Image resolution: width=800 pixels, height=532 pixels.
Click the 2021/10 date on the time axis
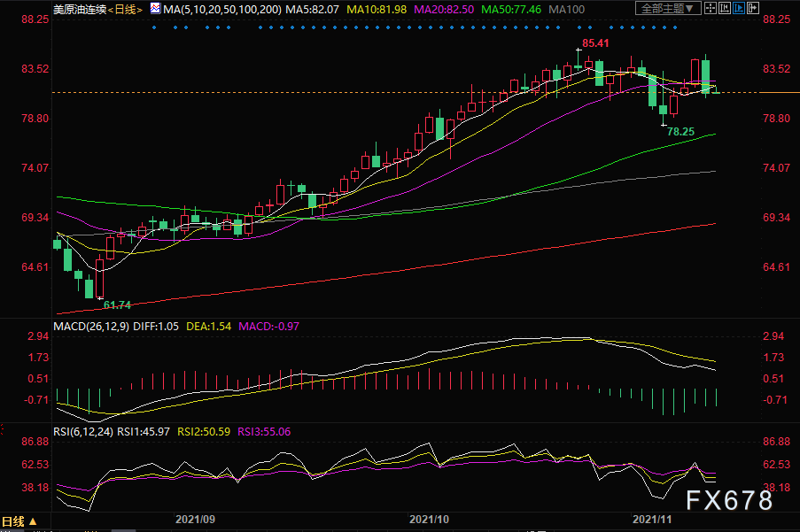[x=429, y=520]
